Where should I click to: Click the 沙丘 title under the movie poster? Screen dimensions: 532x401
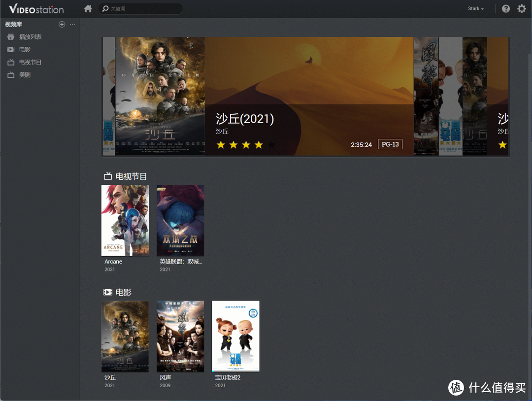pyautogui.click(x=110, y=377)
